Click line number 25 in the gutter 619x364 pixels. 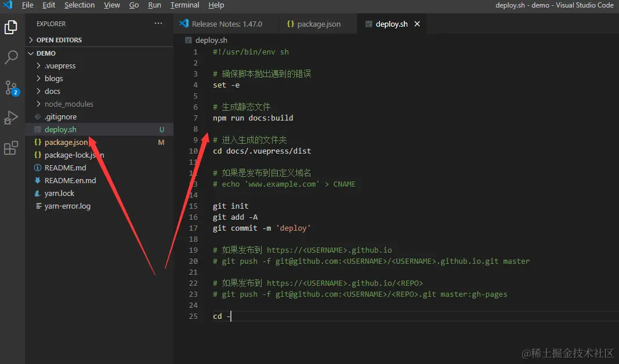click(x=193, y=316)
